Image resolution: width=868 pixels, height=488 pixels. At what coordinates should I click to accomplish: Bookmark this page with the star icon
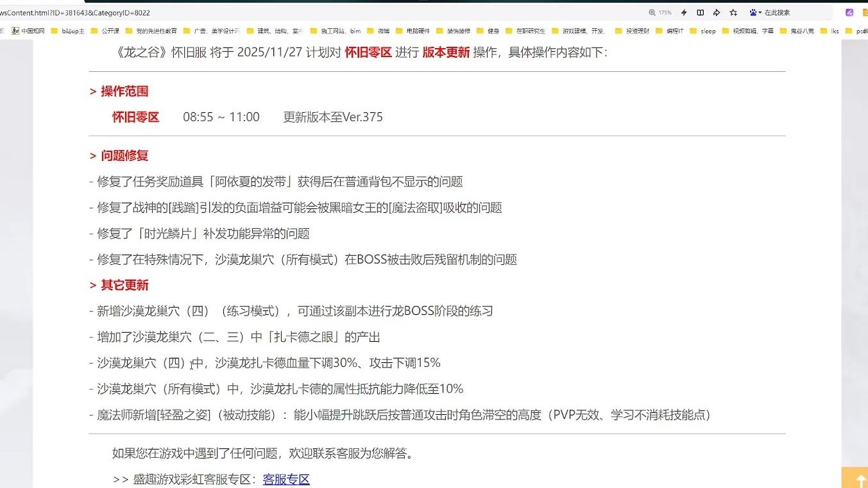pos(733,13)
